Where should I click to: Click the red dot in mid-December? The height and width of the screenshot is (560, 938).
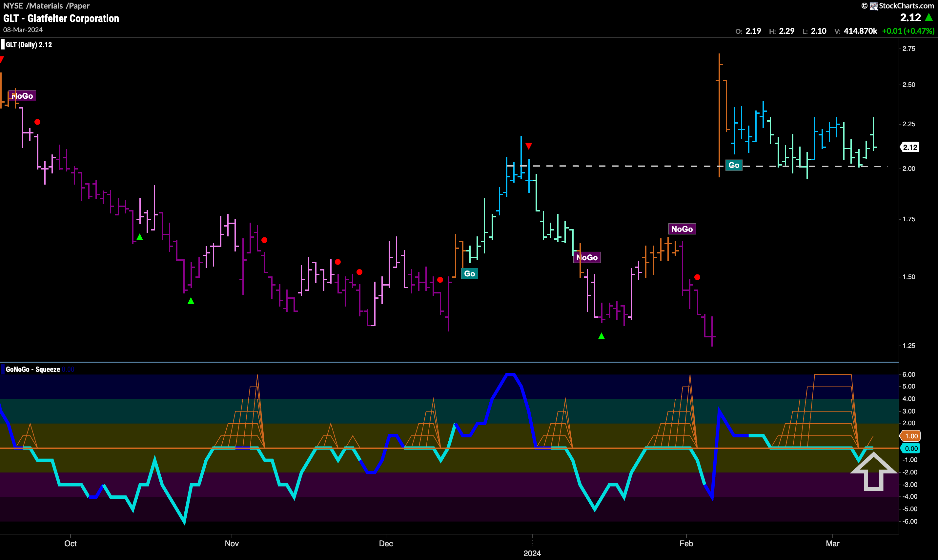click(440, 280)
